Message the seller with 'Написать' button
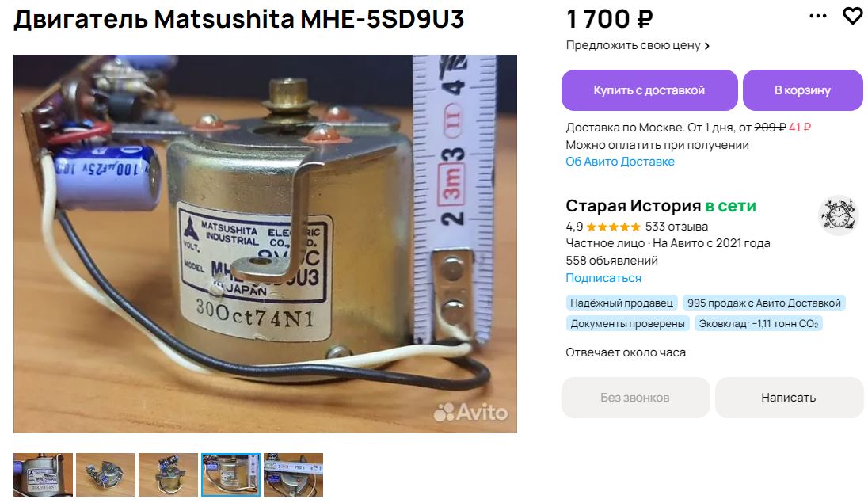Image resolution: width=868 pixels, height=503 pixels. click(x=789, y=398)
